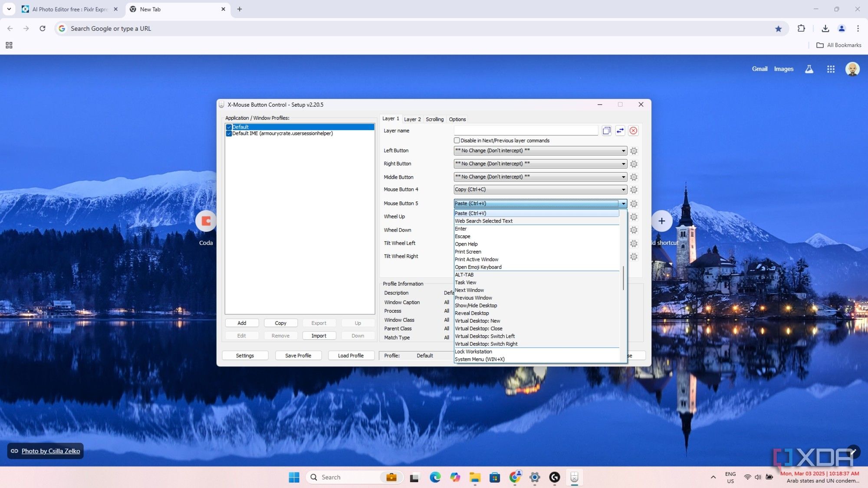Click the Import button
This screenshot has width=868, height=488.
click(x=319, y=336)
